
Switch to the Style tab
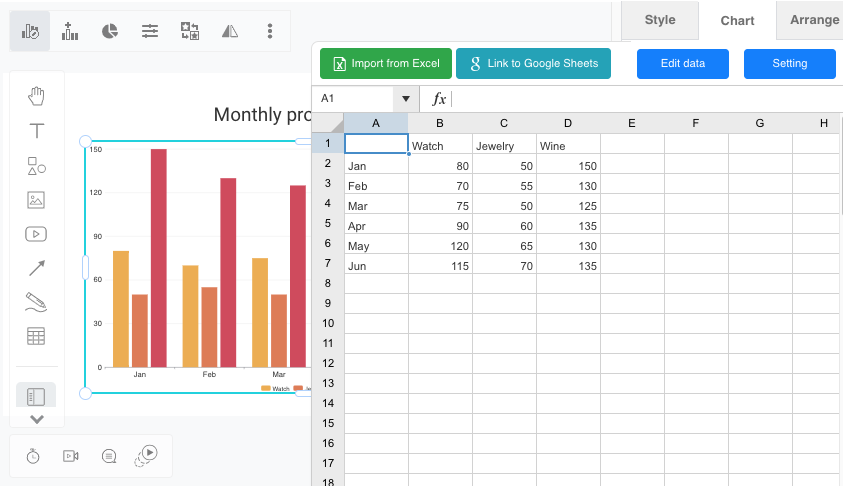coord(660,20)
